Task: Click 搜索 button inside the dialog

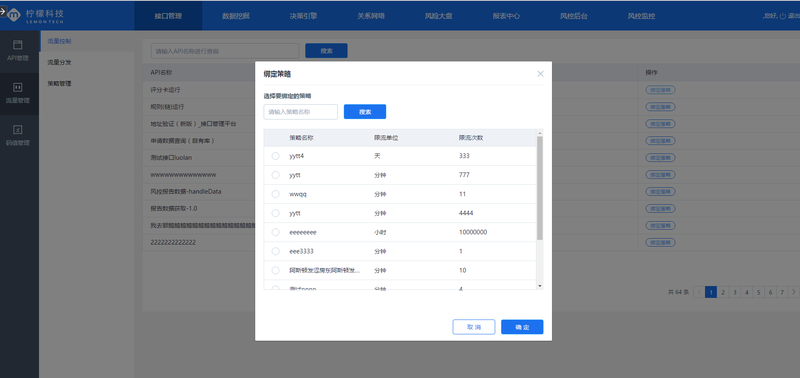Action: click(365, 112)
